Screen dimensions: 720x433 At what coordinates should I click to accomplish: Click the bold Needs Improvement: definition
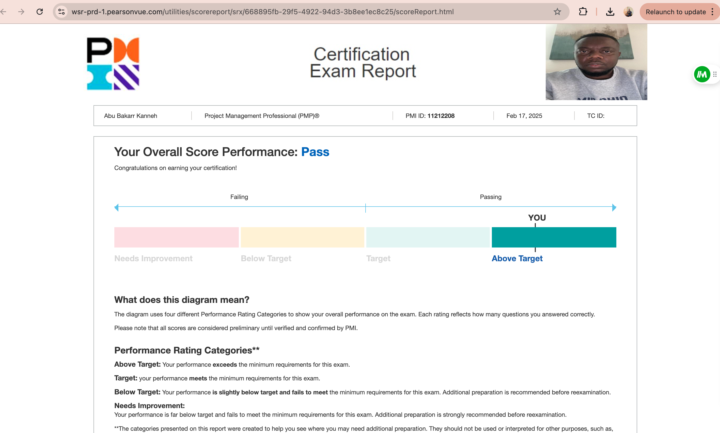tap(149, 405)
